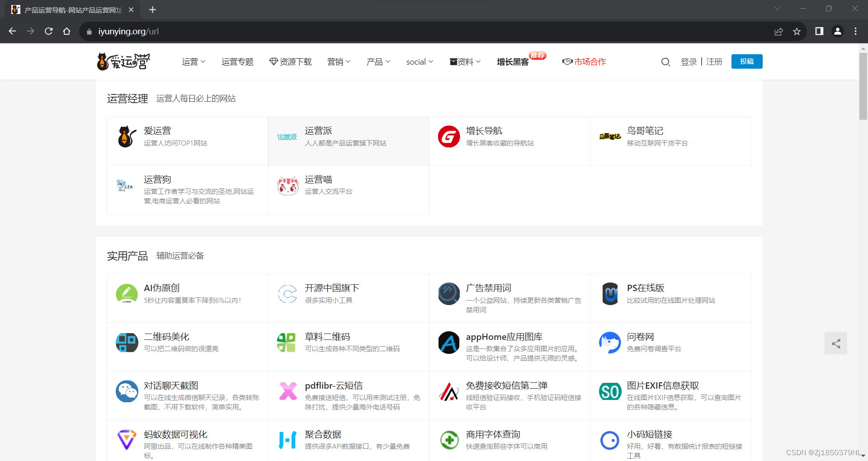Open the 问卷网 blue bird icon
The image size is (868, 461).
[610, 343]
